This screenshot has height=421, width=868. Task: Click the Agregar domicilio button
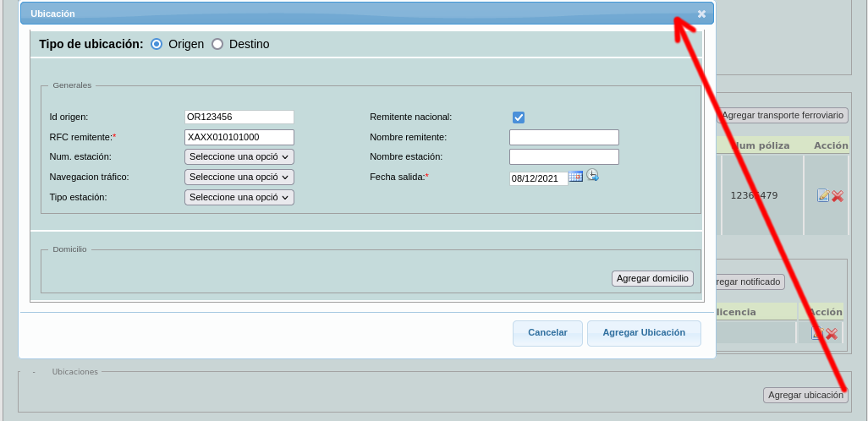652,278
